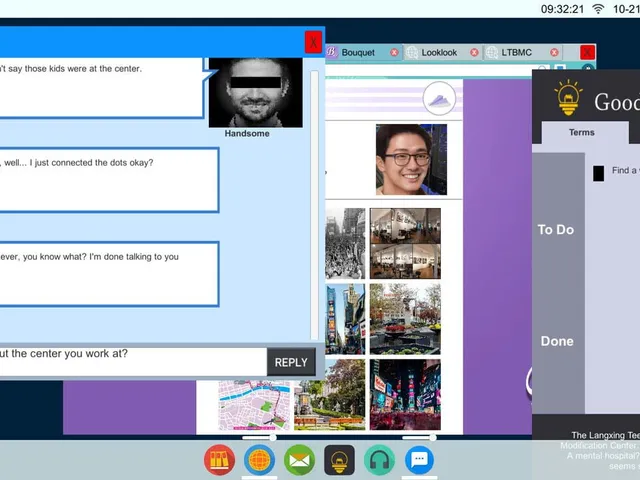The height and width of the screenshot is (480, 640).
Task: Open the lightbulb hints dock icon
Action: (339, 460)
